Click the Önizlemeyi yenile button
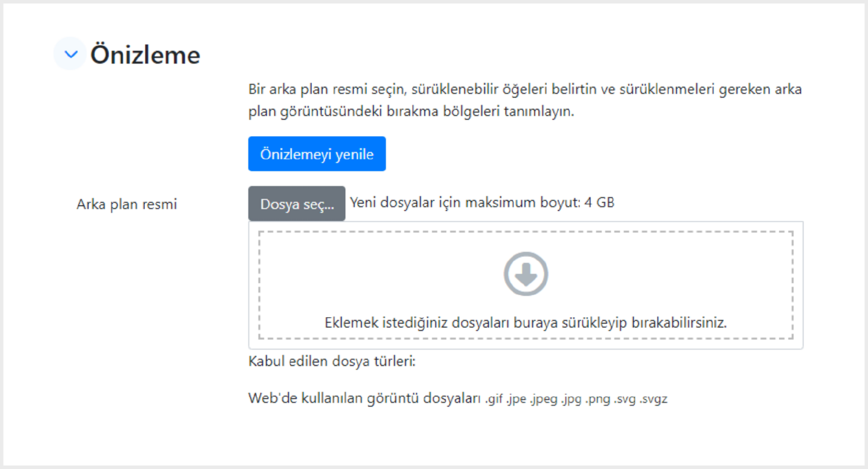This screenshot has width=868, height=469. coord(317,154)
